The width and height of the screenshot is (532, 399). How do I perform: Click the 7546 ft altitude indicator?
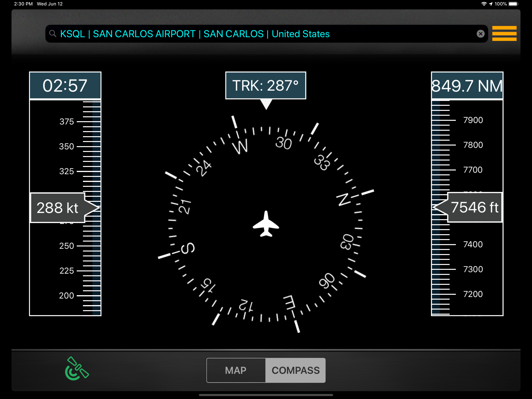474,207
